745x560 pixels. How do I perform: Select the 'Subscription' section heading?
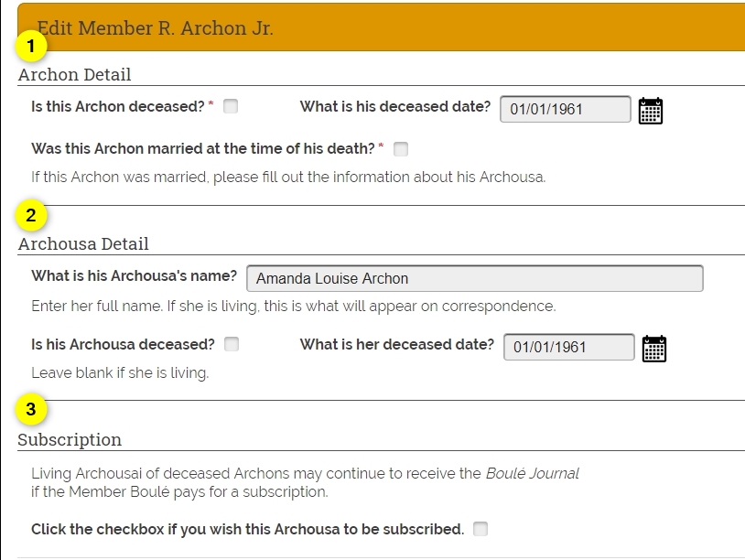(70, 439)
